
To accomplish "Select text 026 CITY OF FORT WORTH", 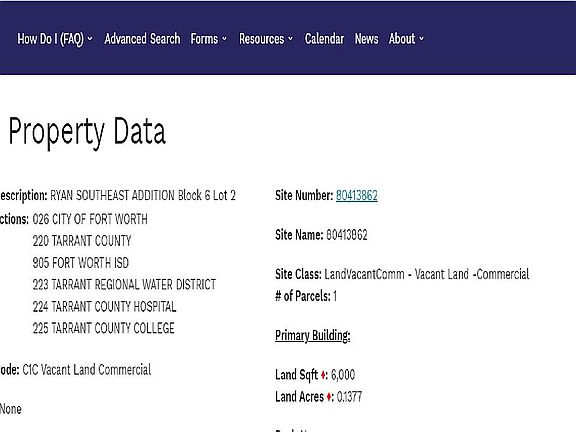I will coord(90,219).
